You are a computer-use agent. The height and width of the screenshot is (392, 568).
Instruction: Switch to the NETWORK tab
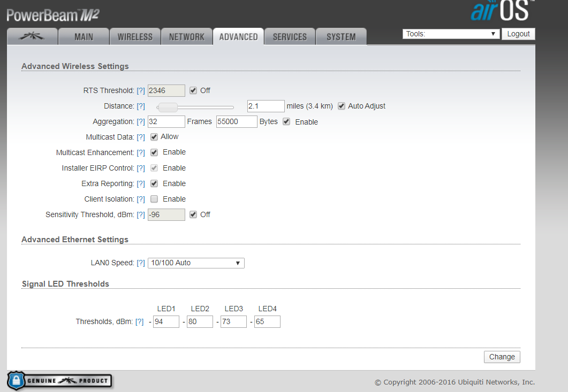(x=186, y=36)
